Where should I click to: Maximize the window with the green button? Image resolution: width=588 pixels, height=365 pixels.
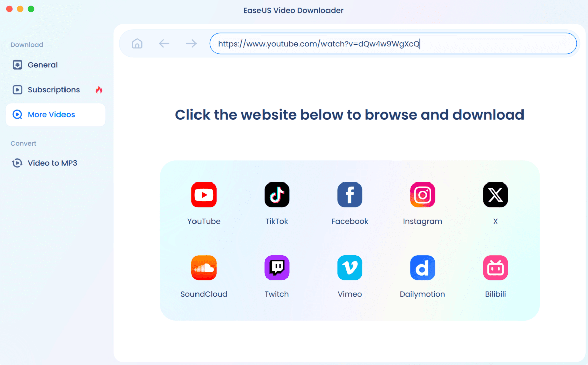[31, 9]
